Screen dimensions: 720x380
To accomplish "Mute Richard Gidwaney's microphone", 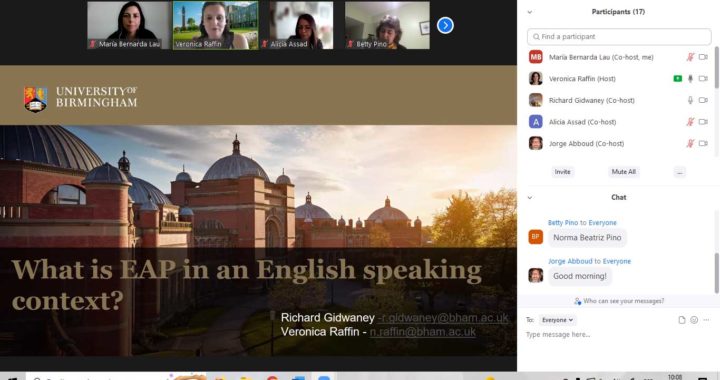I will coord(690,100).
